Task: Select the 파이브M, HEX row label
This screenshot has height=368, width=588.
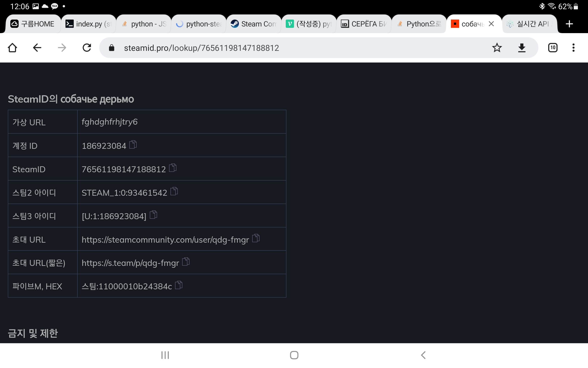Action: (x=37, y=287)
